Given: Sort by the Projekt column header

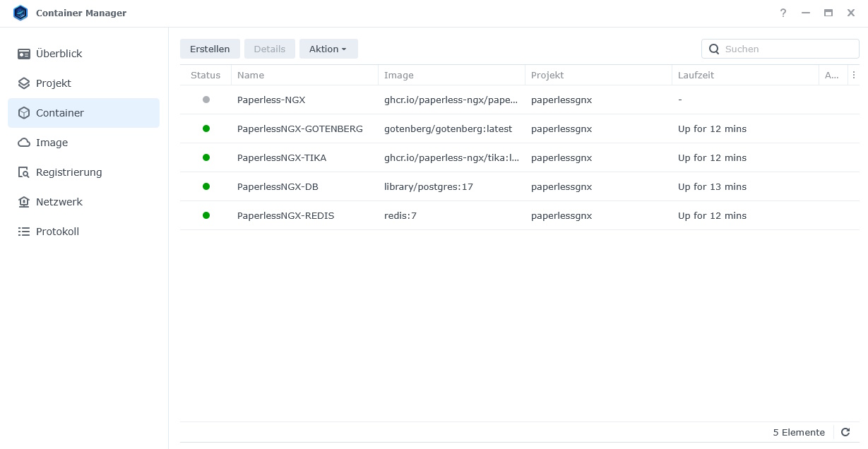Looking at the screenshot, I should [x=598, y=75].
